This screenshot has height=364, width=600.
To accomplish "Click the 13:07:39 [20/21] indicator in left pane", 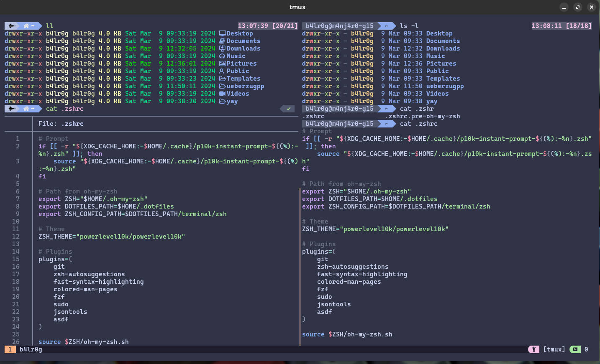I will click(x=268, y=26).
